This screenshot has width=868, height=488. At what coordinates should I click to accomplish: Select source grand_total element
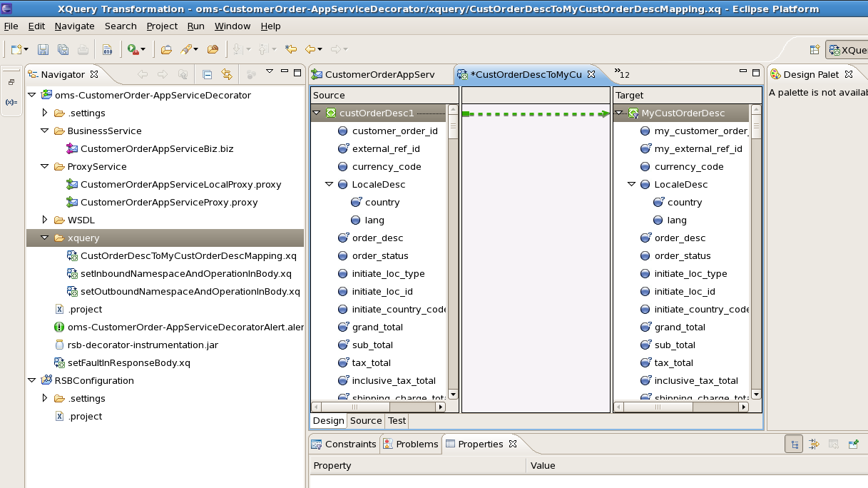click(x=377, y=327)
